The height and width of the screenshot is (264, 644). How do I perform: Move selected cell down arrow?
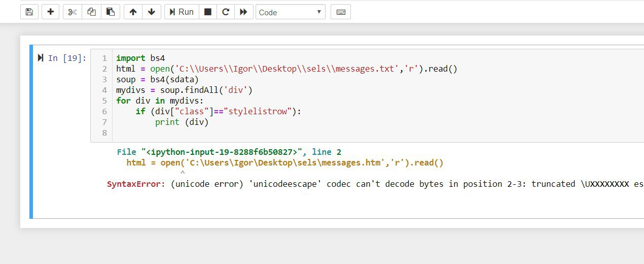tap(152, 12)
